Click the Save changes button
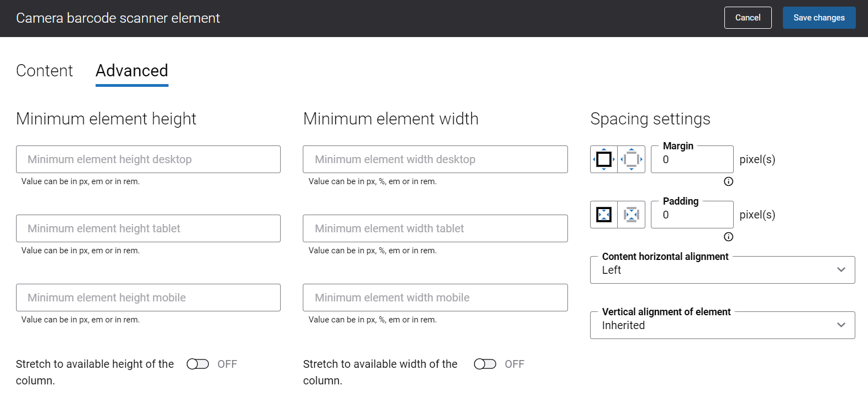 coord(819,18)
